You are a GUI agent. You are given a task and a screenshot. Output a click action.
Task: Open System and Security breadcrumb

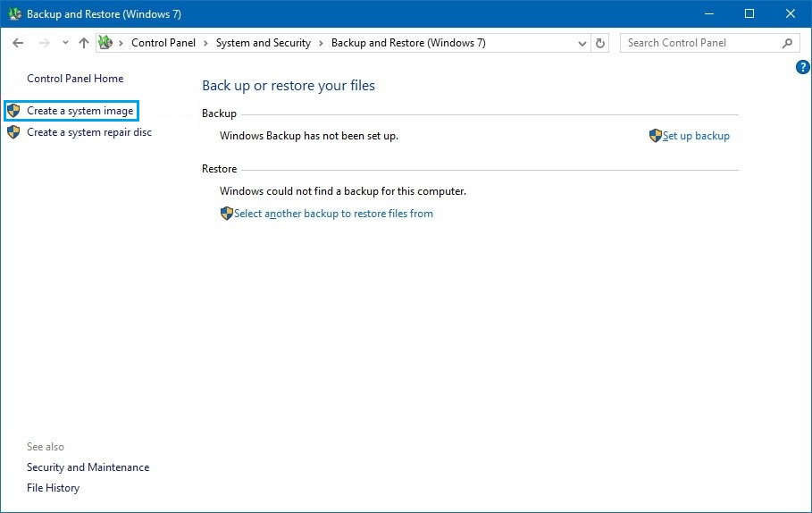(x=263, y=43)
